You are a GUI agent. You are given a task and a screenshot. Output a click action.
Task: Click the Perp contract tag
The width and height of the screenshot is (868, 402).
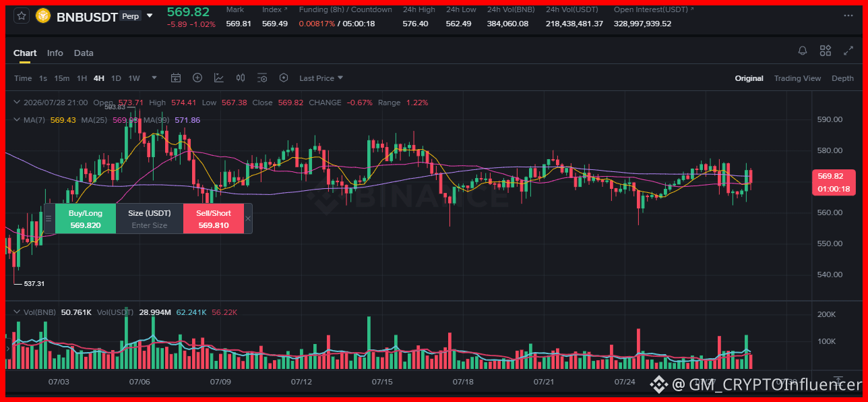click(131, 16)
